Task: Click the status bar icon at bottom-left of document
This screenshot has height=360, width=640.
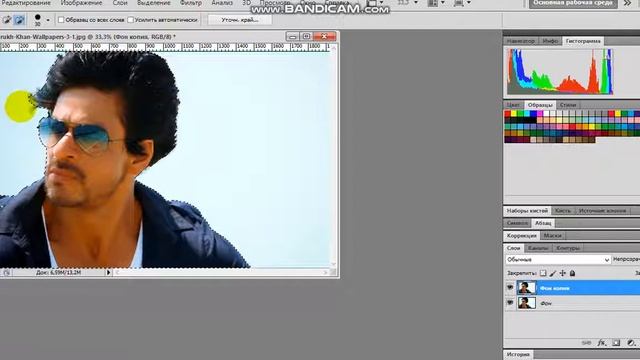Action: pos(6,272)
